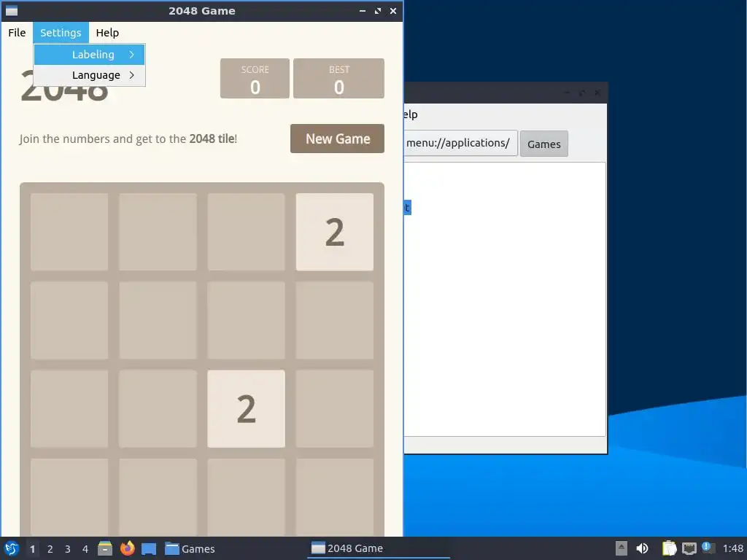Open the 2048 Game window menu icon

(12, 10)
